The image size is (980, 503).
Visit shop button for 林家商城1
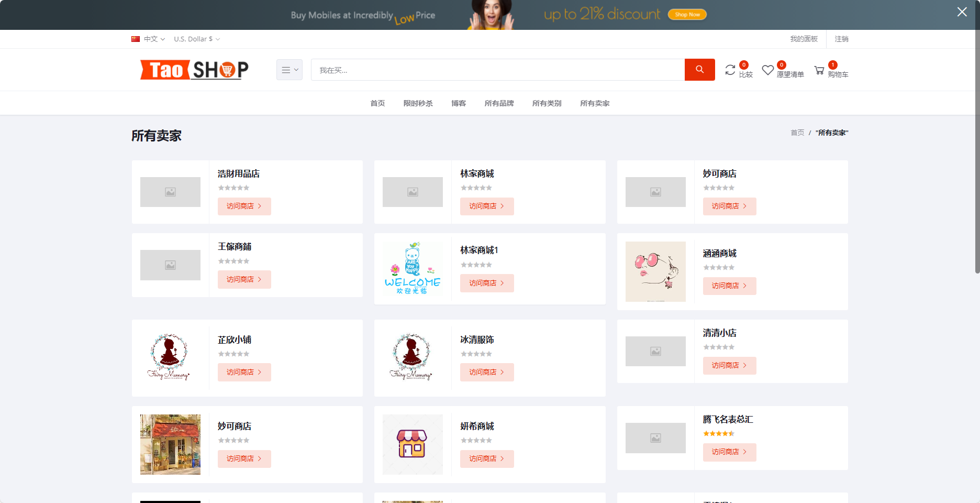[487, 283]
